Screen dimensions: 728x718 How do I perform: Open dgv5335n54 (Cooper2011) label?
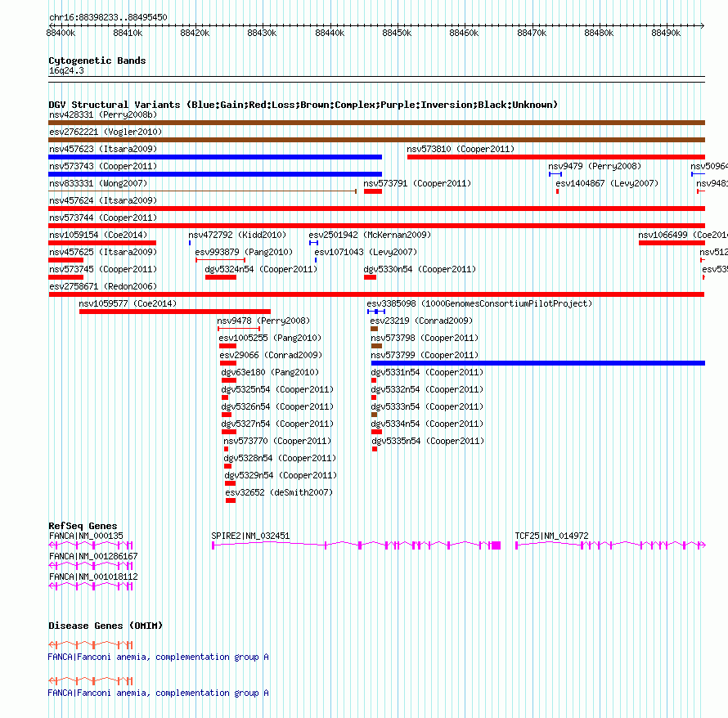(428, 441)
